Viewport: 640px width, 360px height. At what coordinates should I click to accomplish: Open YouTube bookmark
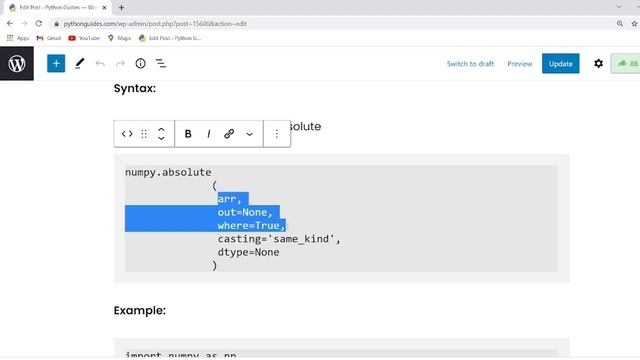[84, 38]
